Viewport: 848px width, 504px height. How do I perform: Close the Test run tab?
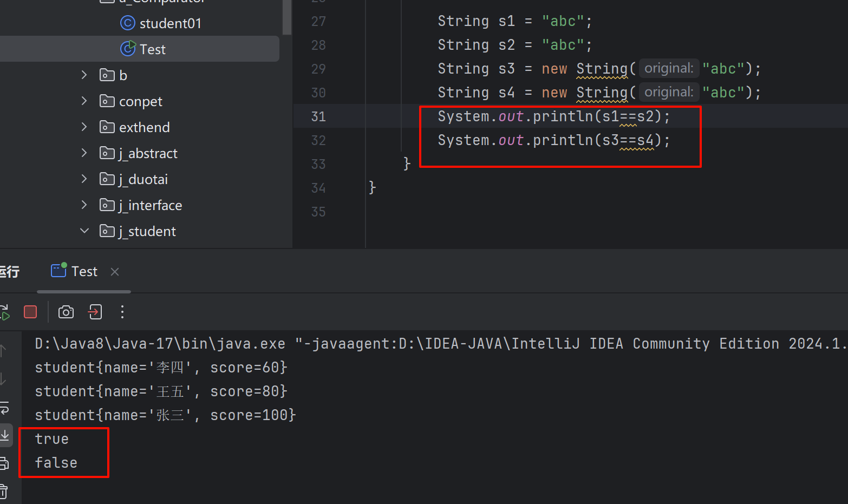pos(115,272)
